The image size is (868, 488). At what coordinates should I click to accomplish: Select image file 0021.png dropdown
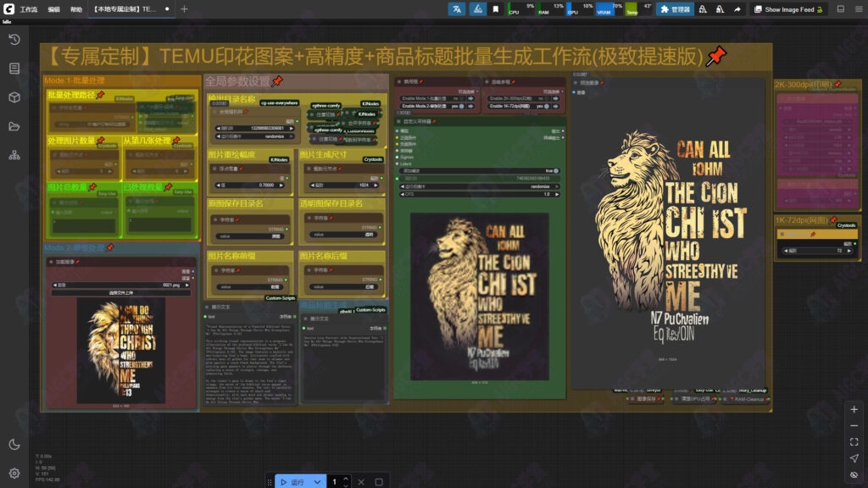121,285
